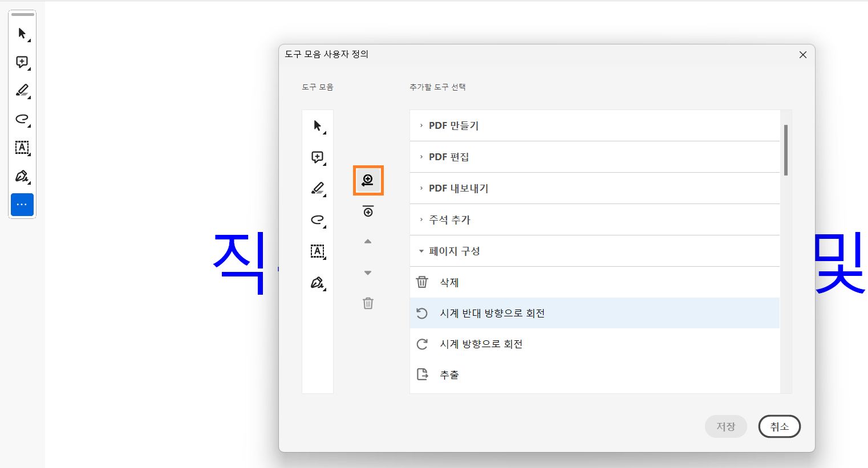Screen dimensions: 868x468
Task: Click the highlighted Add-to-toolbar icon
Action: 368,180
